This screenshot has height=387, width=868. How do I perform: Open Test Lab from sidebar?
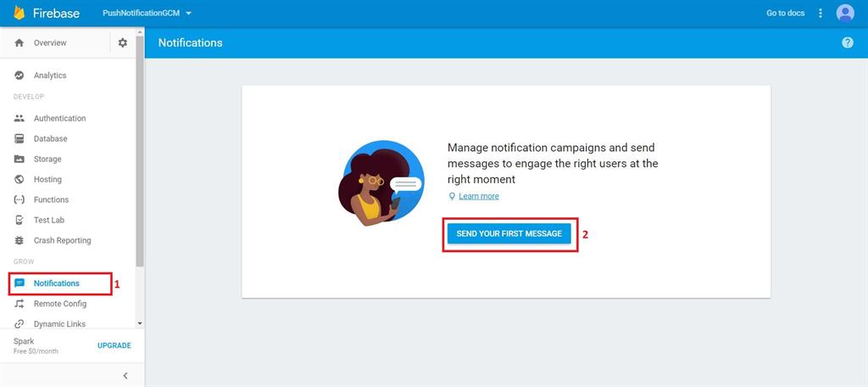[49, 220]
